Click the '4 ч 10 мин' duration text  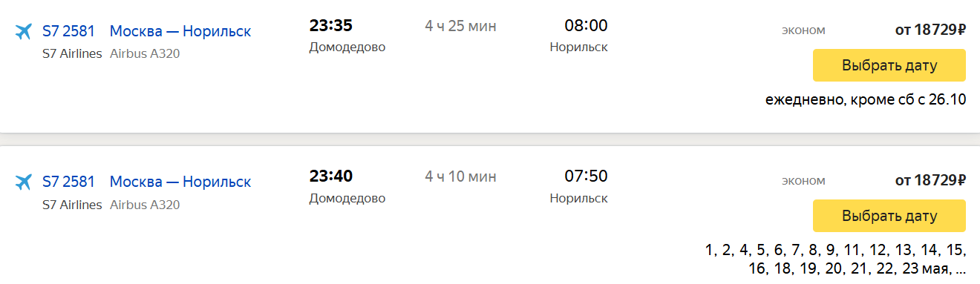[460, 177]
